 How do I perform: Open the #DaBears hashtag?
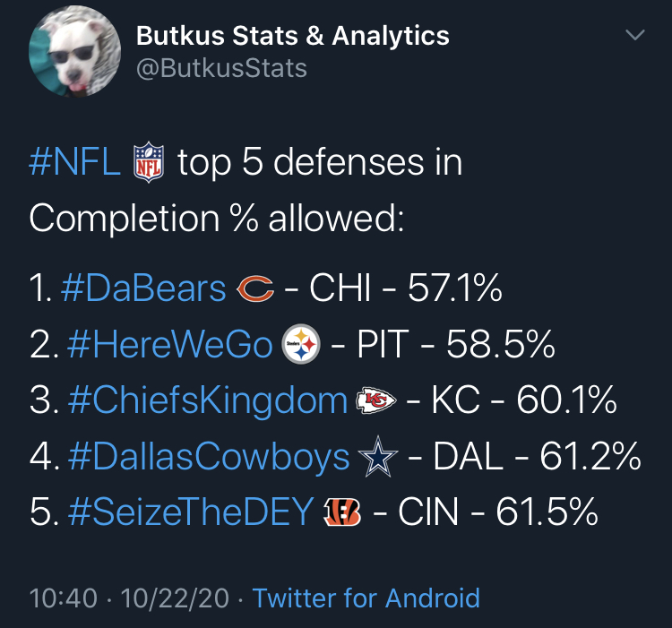143,288
